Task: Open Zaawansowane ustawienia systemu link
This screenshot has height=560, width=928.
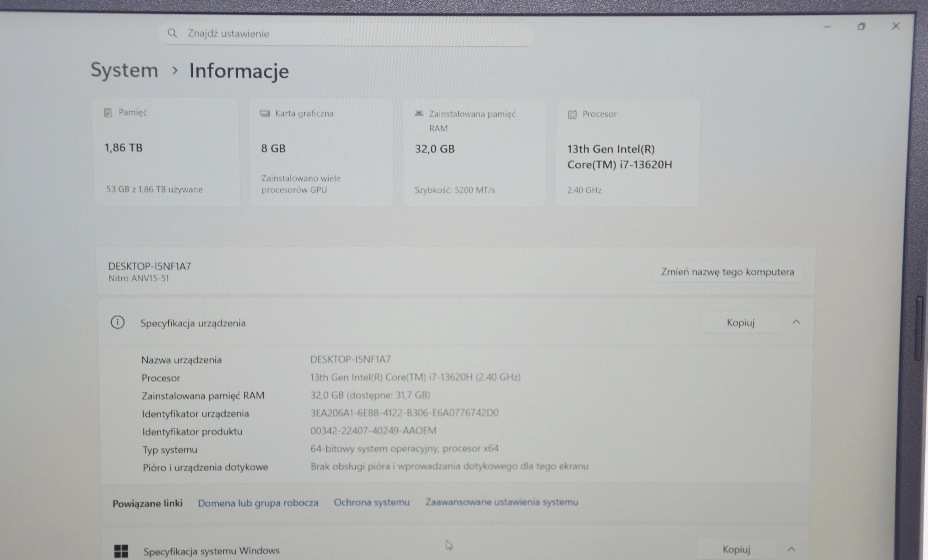Action: coord(502,502)
